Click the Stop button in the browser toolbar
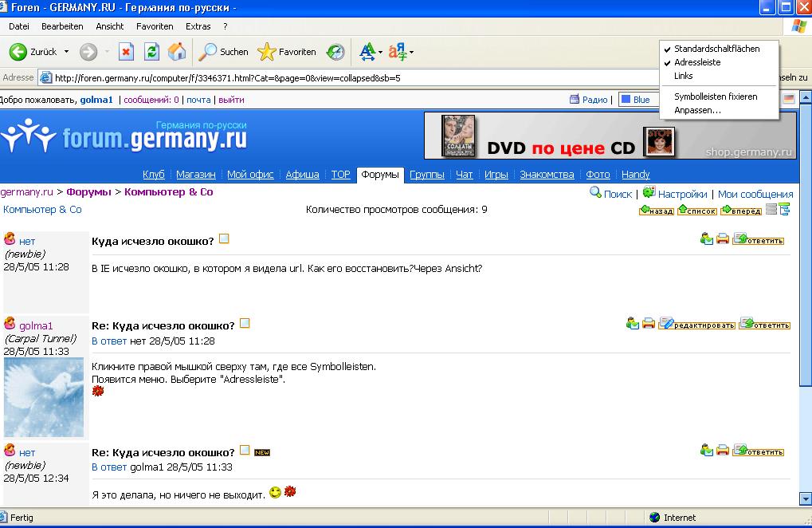The height and width of the screenshot is (528, 812). pyautogui.click(x=126, y=52)
